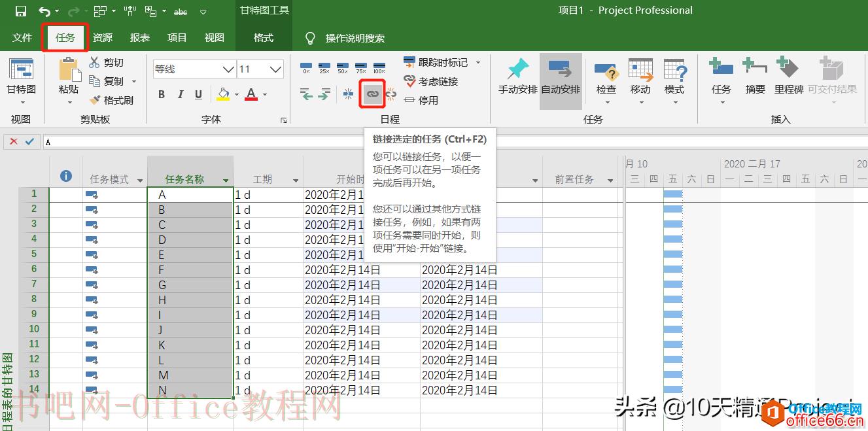868x431 pixels.
Task: Insert a new Task (任务)
Action: pyautogui.click(x=721, y=80)
